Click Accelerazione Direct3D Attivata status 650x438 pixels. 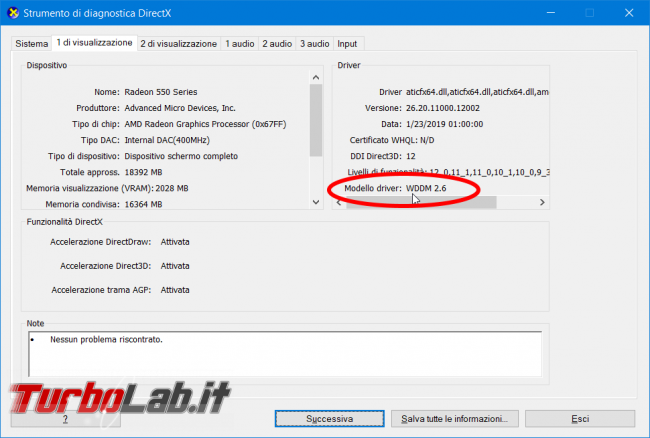tap(175, 266)
